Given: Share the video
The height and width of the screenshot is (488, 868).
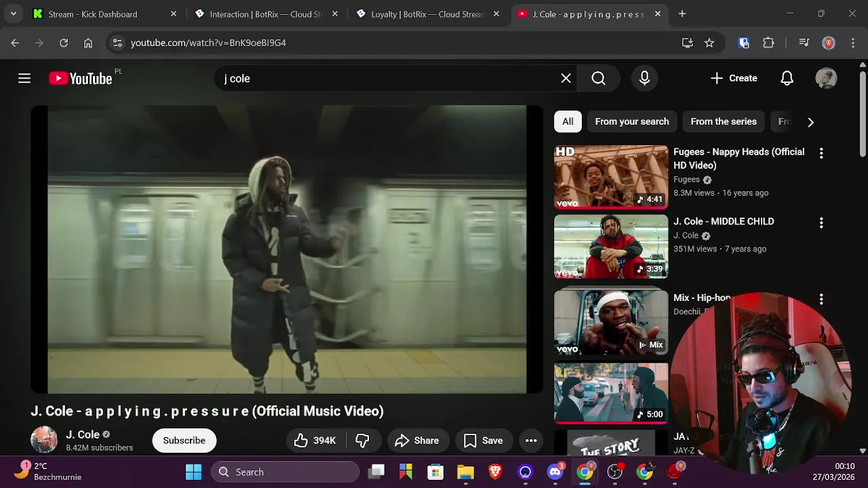Looking at the screenshot, I should [x=417, y=441].
